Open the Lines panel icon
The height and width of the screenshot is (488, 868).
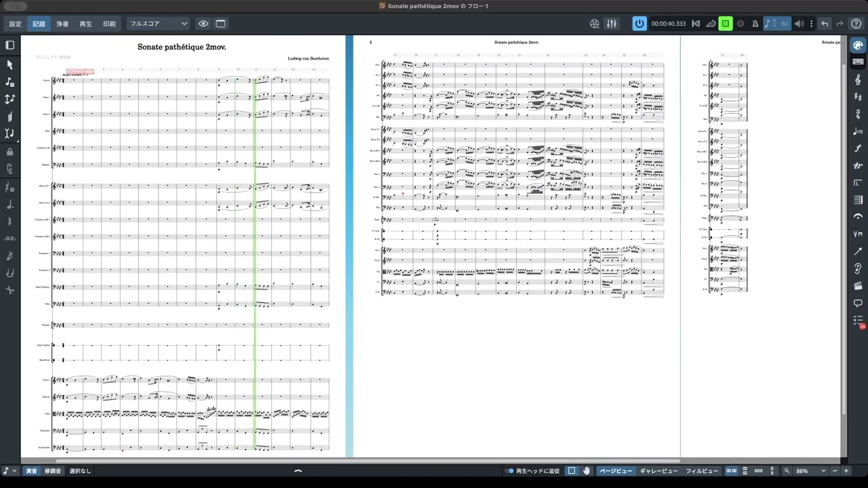click(x=858, y=251)
